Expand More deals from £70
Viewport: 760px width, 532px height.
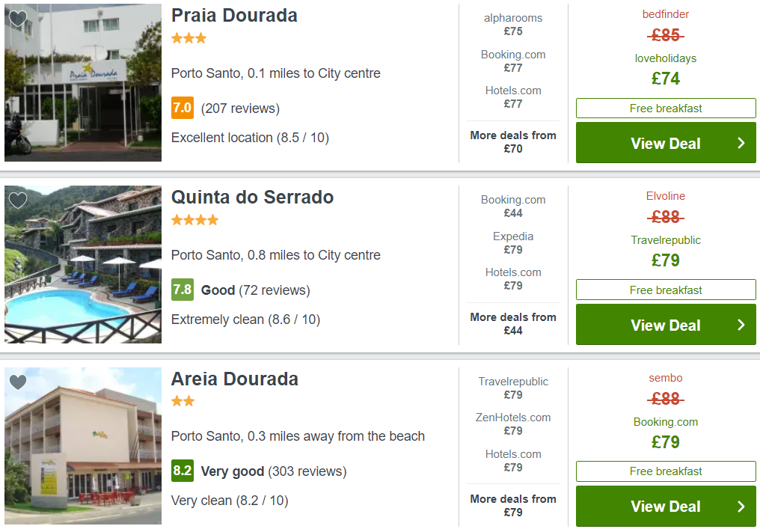[513, 142]
